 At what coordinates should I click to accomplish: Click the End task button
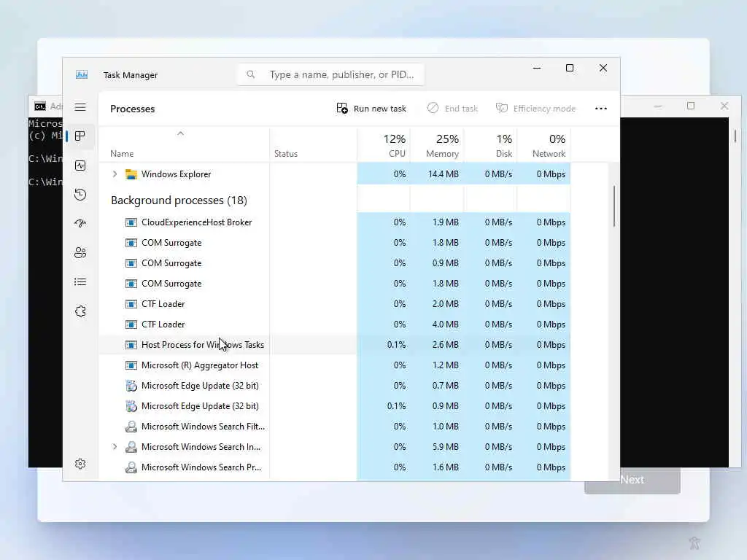click(452, 109)
